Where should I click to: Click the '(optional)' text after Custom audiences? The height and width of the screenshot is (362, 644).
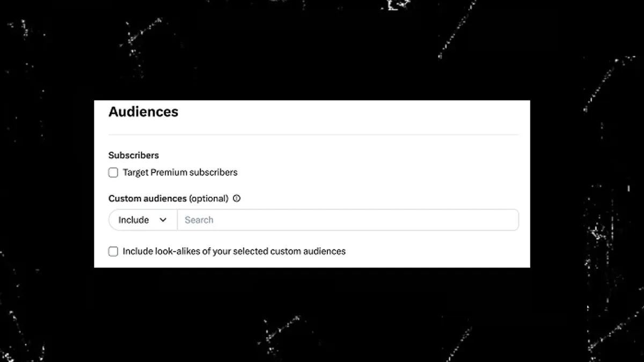click(x=209, y=198)
